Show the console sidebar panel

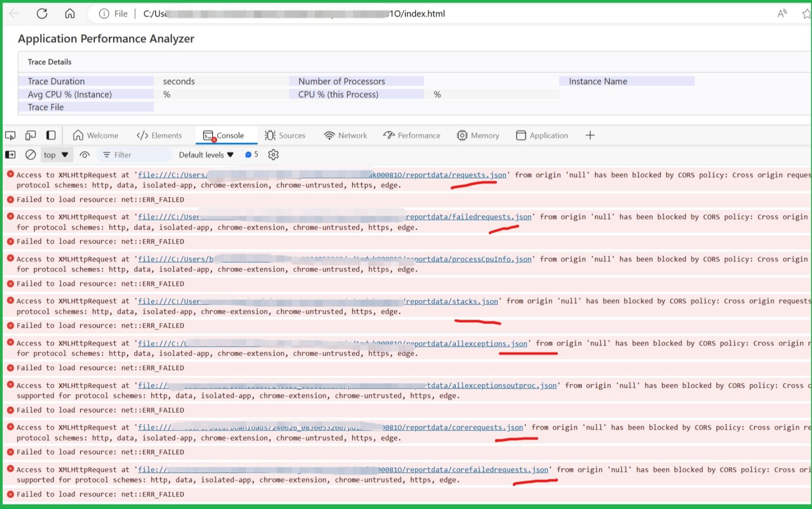point(10,155)
